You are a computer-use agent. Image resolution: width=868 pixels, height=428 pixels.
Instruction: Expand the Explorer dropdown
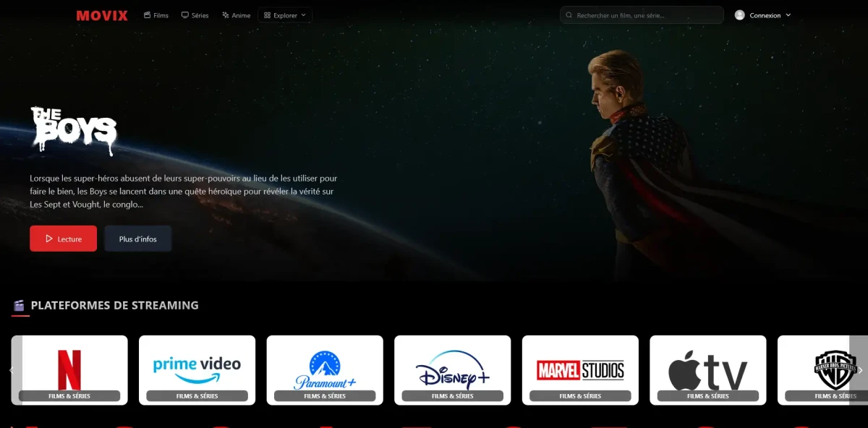tap(285, 15)
